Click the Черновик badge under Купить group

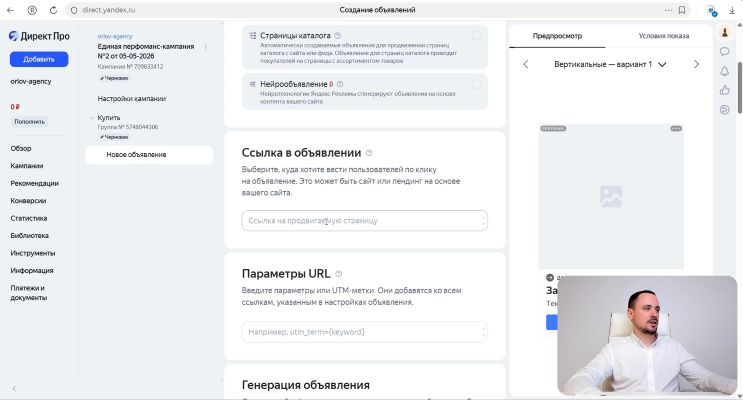[114, 137]
